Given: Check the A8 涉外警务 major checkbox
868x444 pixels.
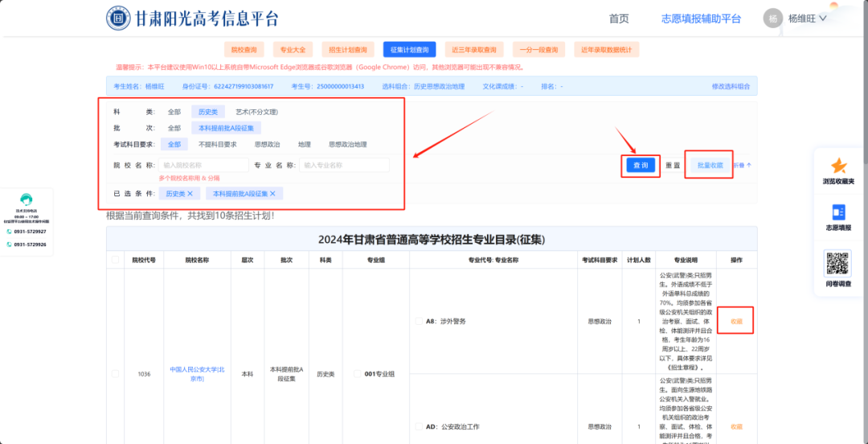Looking at the screenshot, I should coord(419,321).
